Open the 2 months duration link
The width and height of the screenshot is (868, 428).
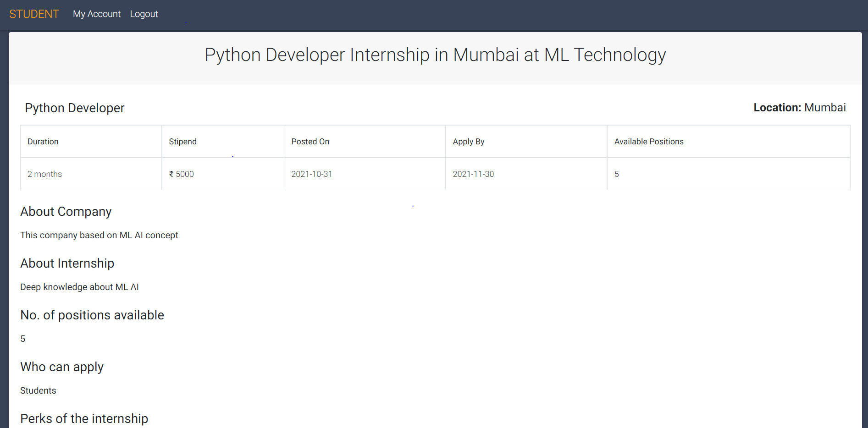pyautogui.click(x=44, y=174)
